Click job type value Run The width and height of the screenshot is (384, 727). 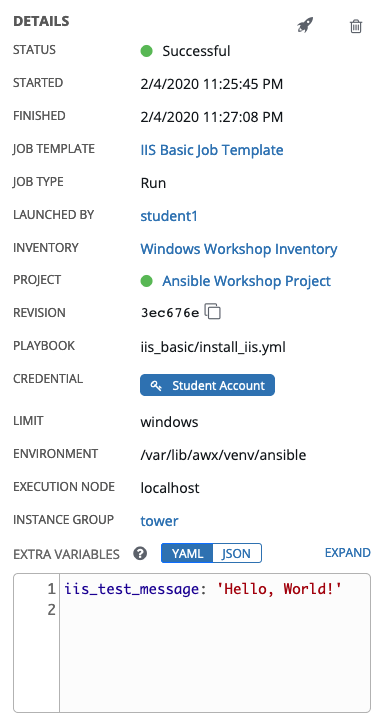[x=153, y=183]
